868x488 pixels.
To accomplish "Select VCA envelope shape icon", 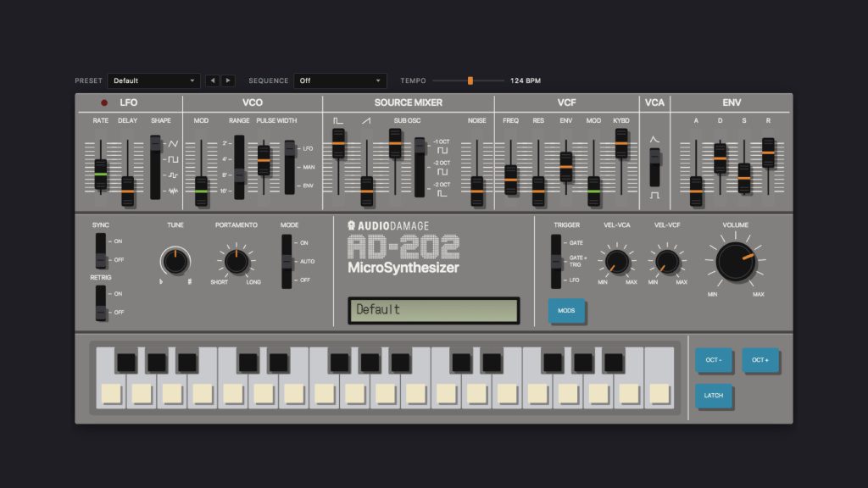I will tap(654, 140).
